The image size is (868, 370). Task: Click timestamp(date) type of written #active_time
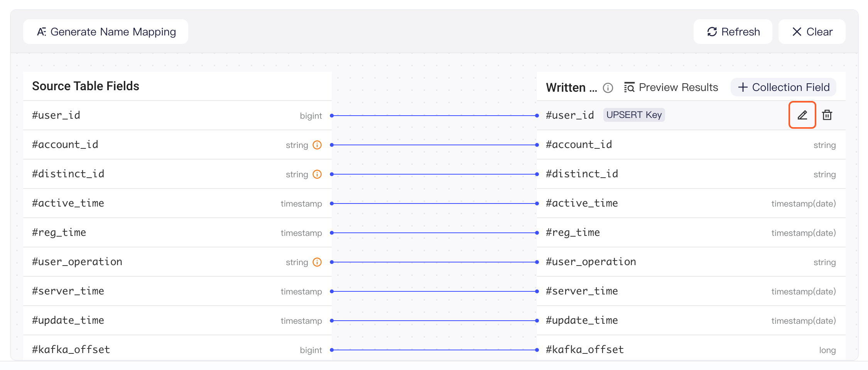point(804,203)
